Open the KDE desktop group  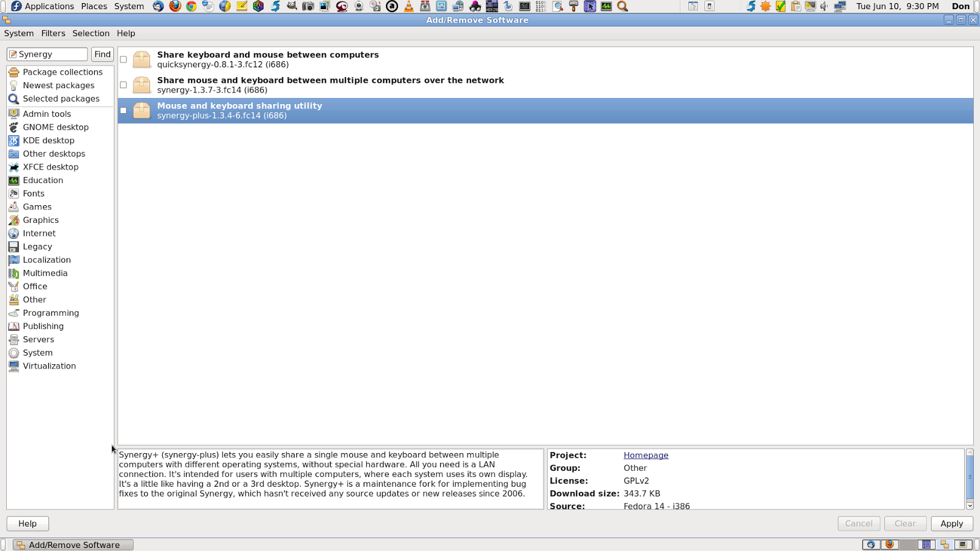60,141
